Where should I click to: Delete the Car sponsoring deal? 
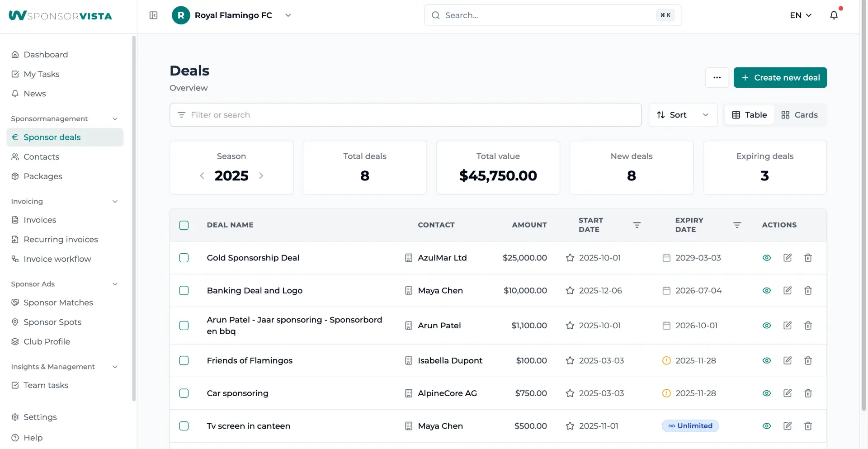pyautogui.click(x=808, y=393)
